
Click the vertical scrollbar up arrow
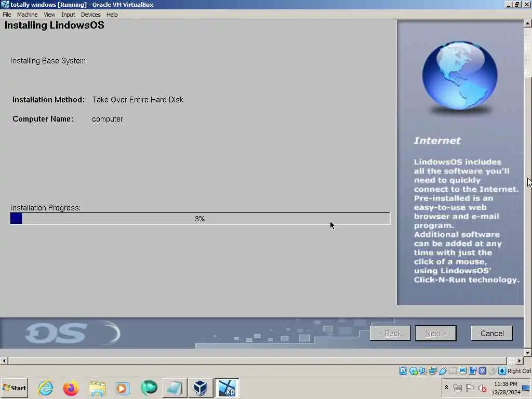click(x=528, y=24)
